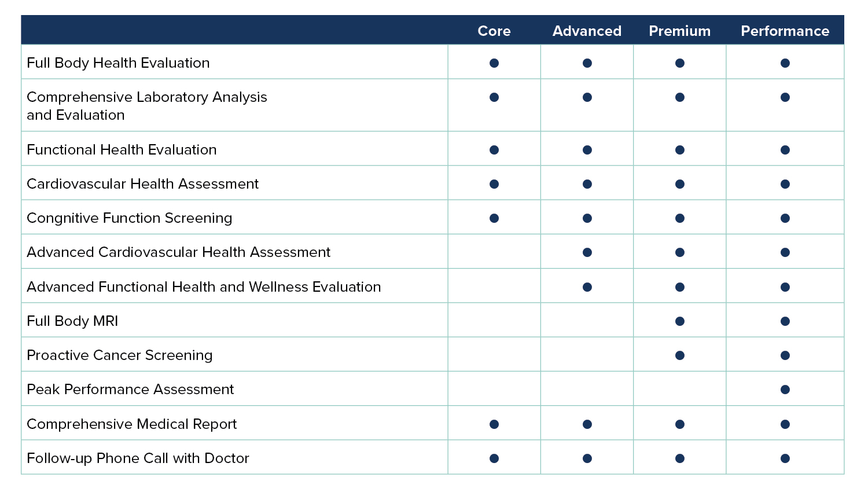Click Core dot for Full Body Health Evaluation
Screen dimensions: 868x492
[x=494, y=63]
